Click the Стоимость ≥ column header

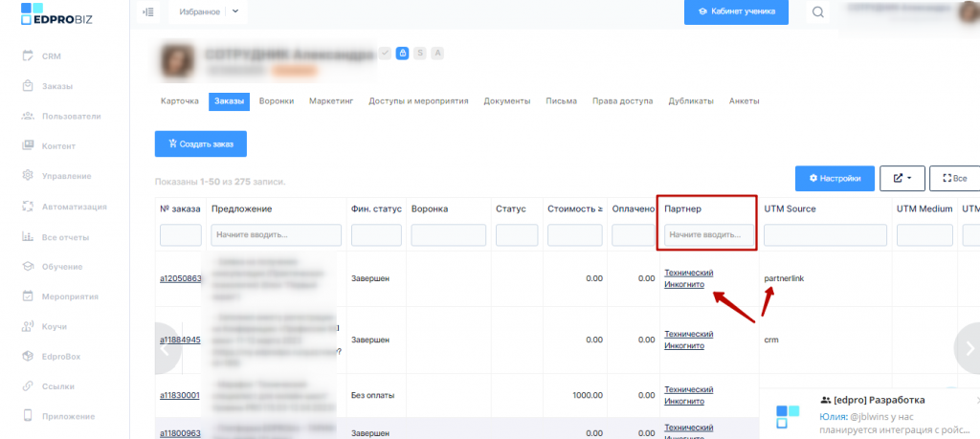coord(575,209)
